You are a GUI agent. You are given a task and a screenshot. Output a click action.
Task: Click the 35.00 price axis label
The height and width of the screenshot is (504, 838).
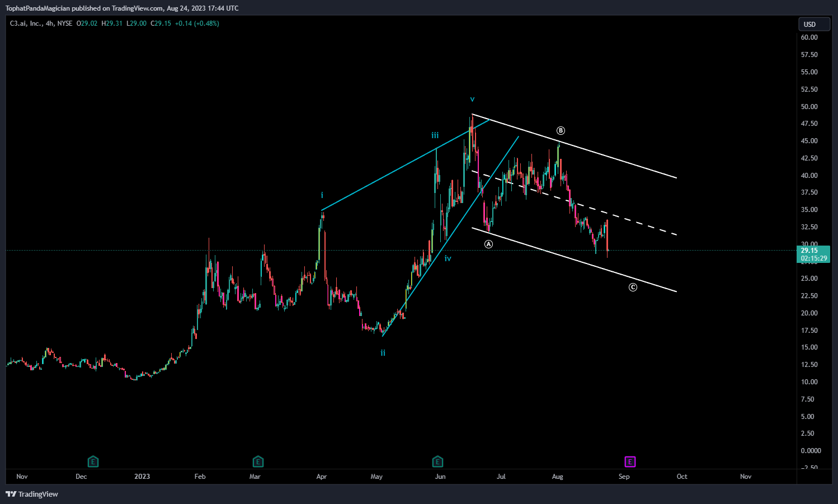click(809, 210)
